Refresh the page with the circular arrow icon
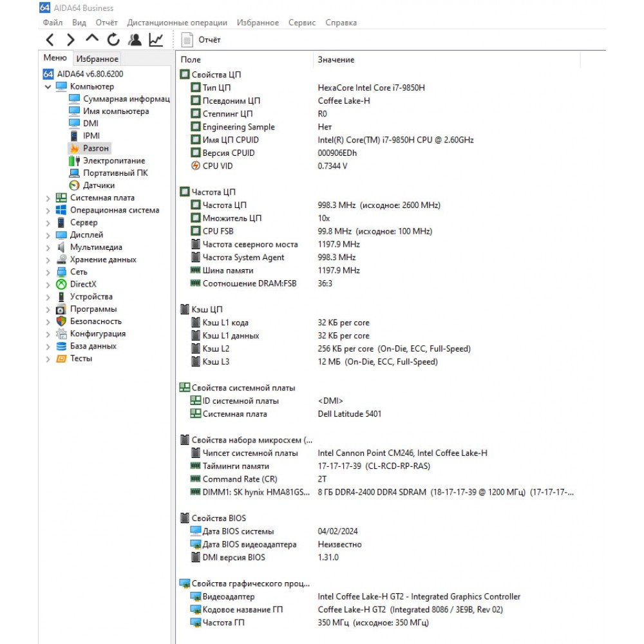The width and height of the screenshot is (644, 644). click(x=113, y=40)
